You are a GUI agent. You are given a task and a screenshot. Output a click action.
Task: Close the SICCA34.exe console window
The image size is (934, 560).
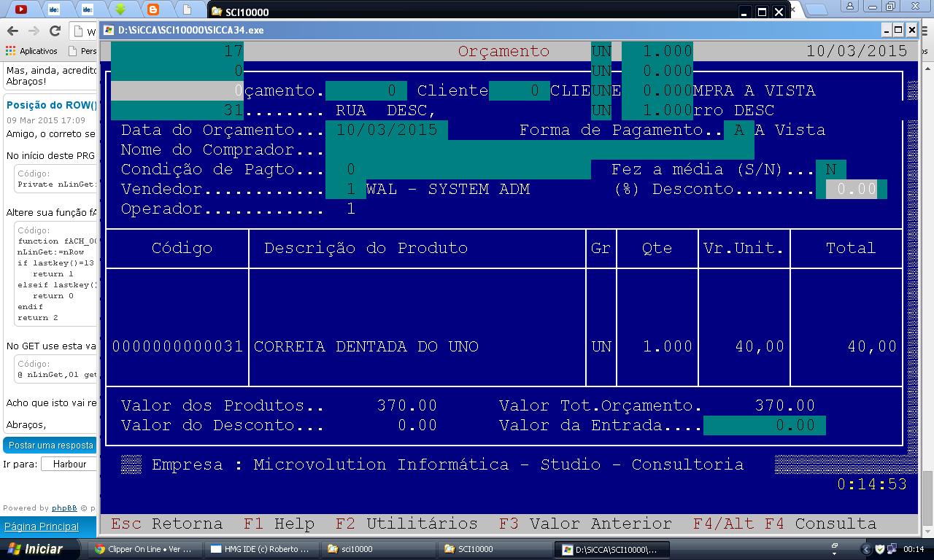pyautogui.click(x=911, y=30)
